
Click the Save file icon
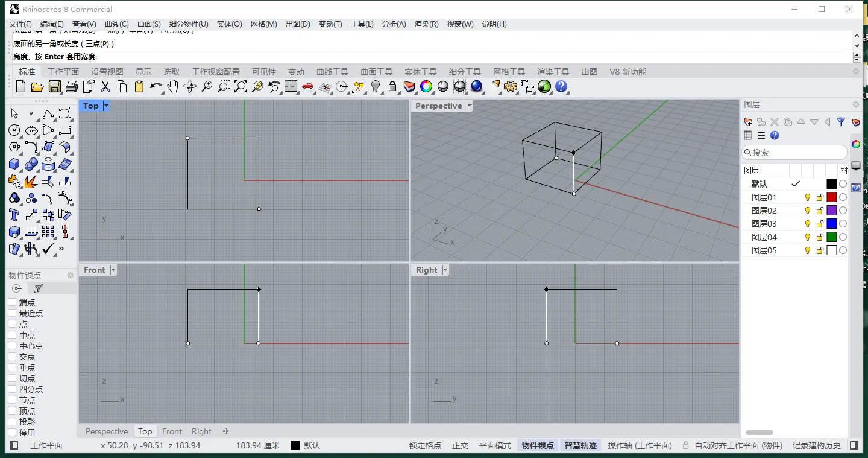point(54,86)
